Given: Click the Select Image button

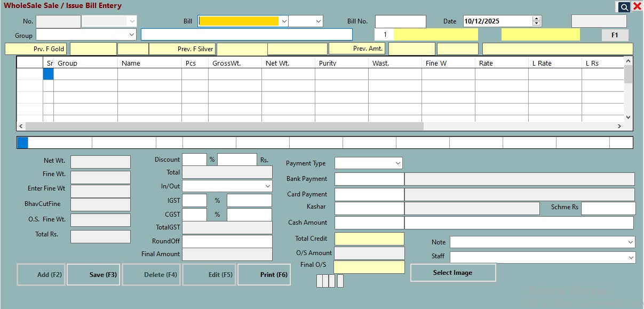Looking at the screenshot, I should (x=452, y=273).
